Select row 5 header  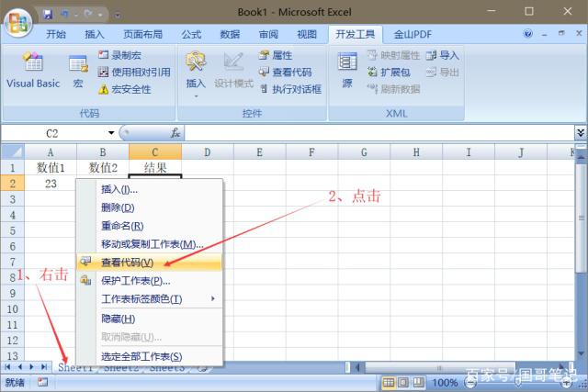click(12, 230)
